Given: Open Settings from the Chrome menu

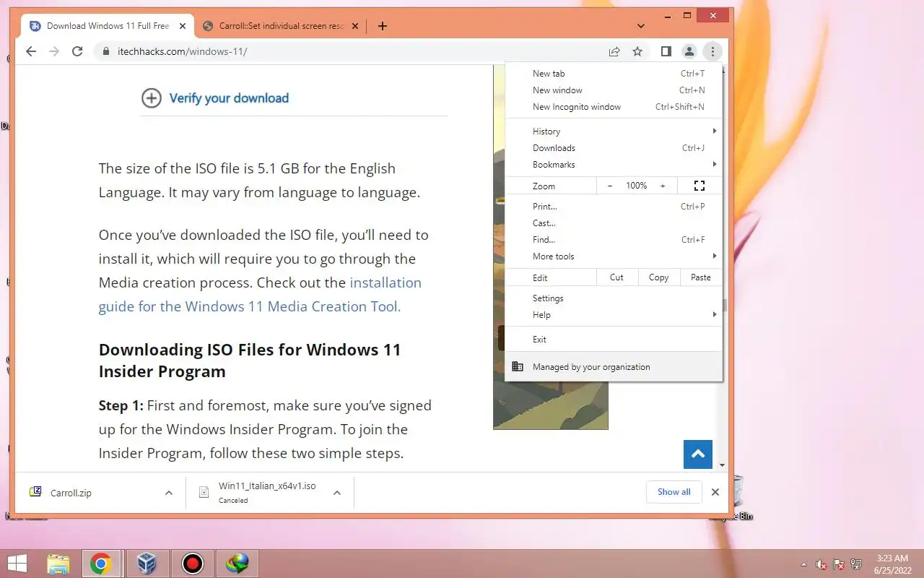Looking at the screenshot, I should pos(614,298).
